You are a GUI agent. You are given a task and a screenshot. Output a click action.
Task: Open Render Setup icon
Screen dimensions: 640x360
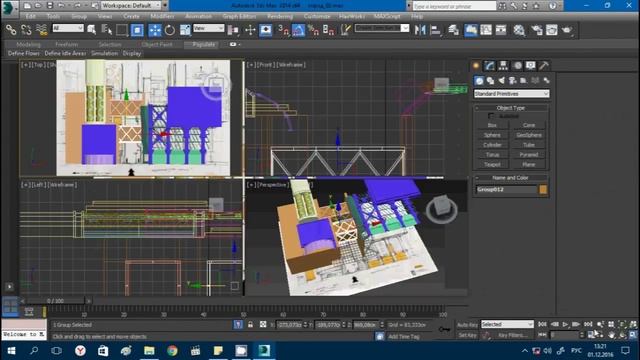point(537,30)
